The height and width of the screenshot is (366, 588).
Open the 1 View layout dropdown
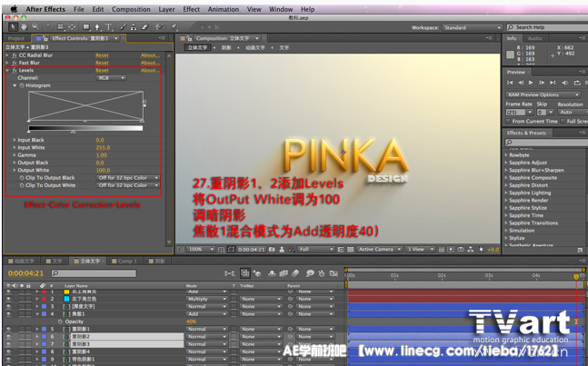click(420, 249)
